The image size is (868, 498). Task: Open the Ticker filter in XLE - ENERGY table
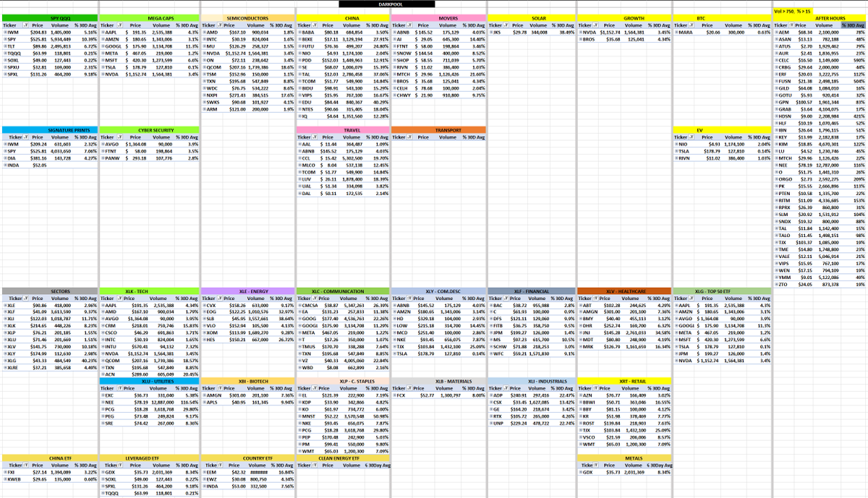(221, 299)
